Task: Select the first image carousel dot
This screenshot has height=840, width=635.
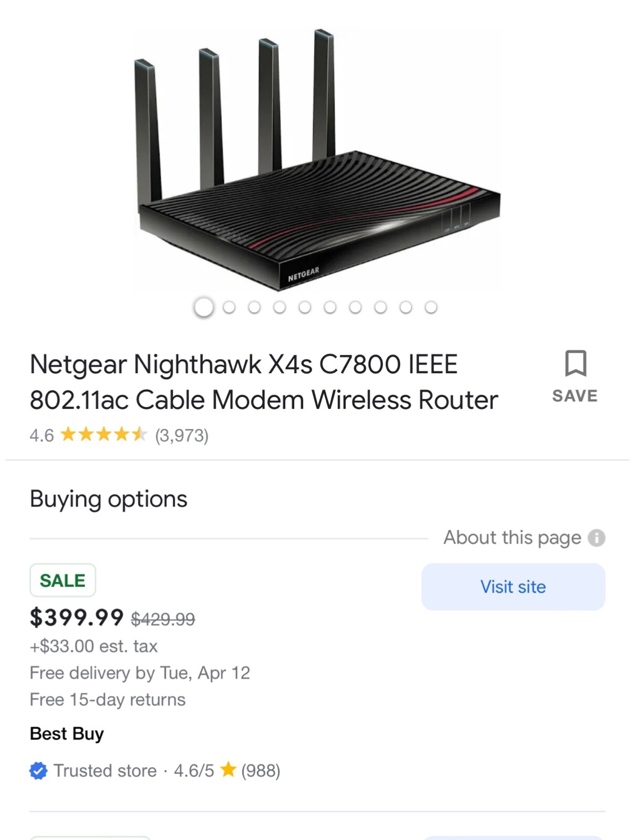Action: [204, 307]
